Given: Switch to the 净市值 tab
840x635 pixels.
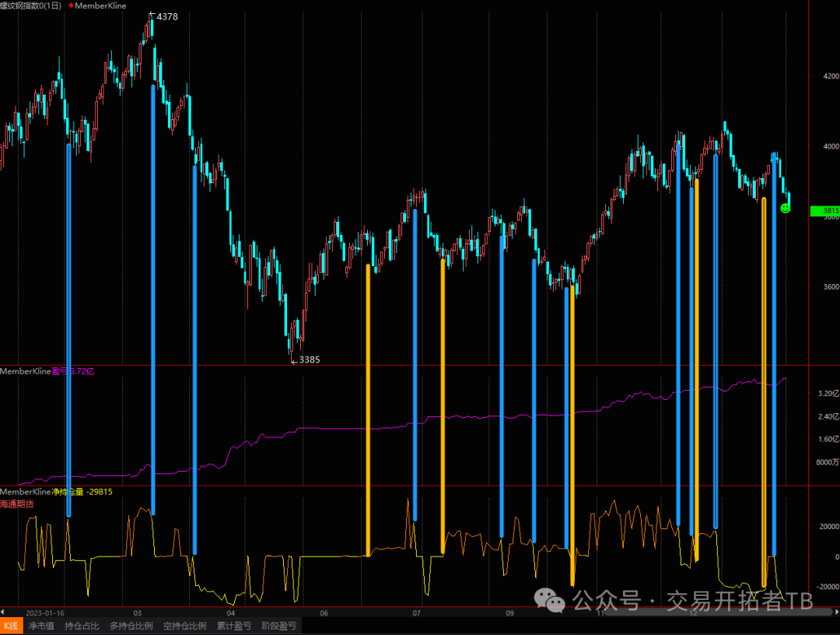Looking at the screenshot, I should (x=41, y=626).
